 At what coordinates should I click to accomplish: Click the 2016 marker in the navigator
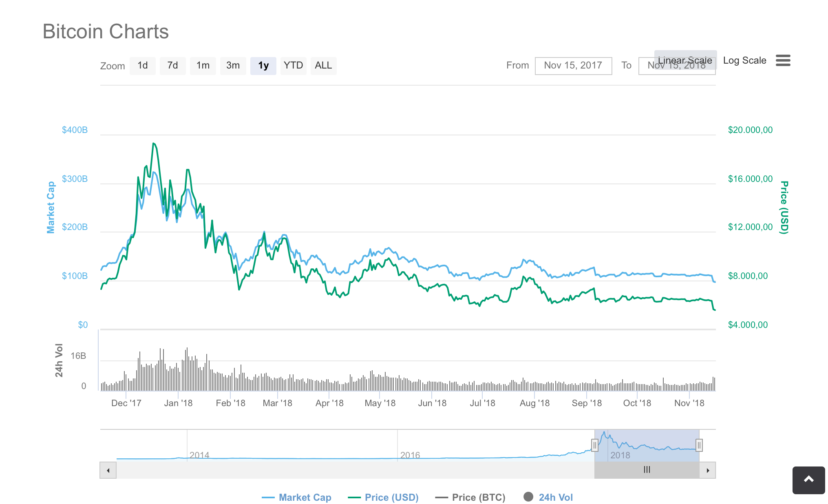point(410,455)
